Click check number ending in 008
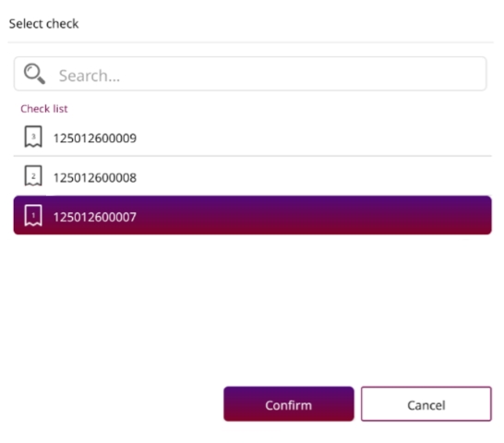 (x=95, y=177)
